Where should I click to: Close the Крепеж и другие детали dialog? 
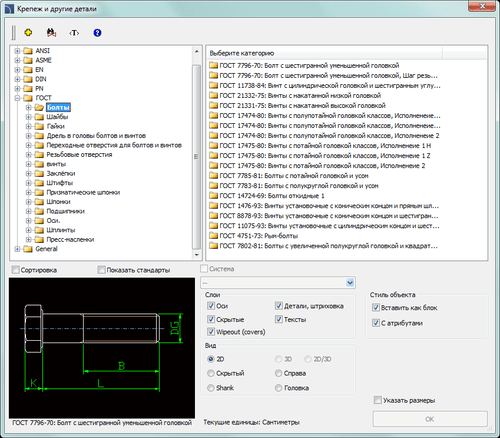tap(482, 6)
